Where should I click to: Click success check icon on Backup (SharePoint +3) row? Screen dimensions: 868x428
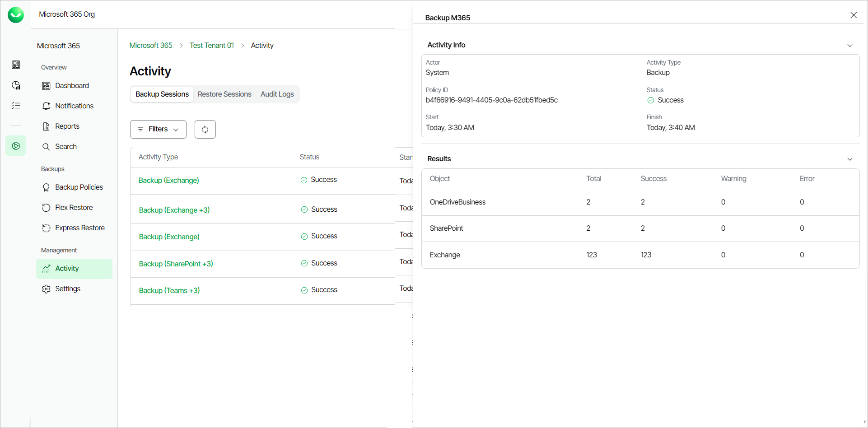[304, 263]
